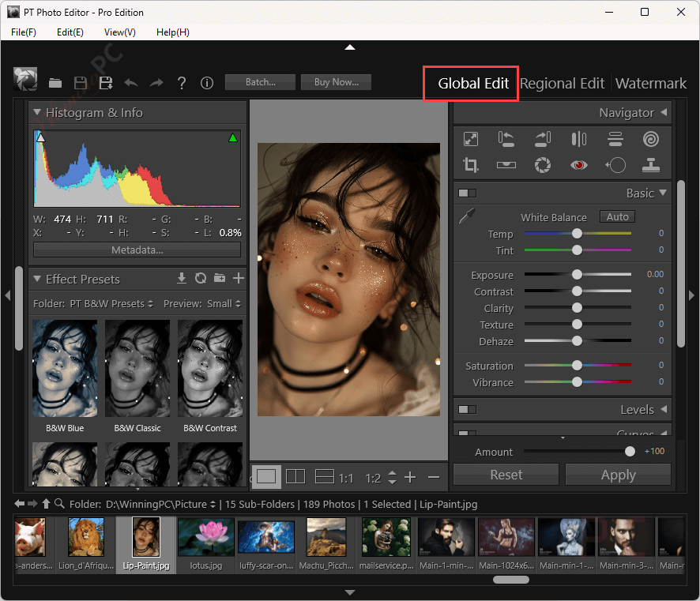
Task: Add a new preset with plus icon
Action: (239, 279)
